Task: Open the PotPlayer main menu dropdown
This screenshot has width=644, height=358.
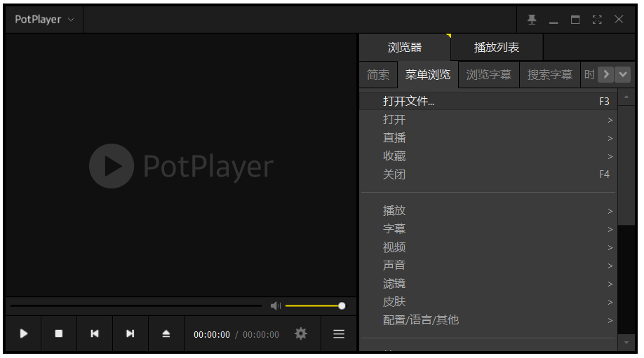Action: [44, 20]
